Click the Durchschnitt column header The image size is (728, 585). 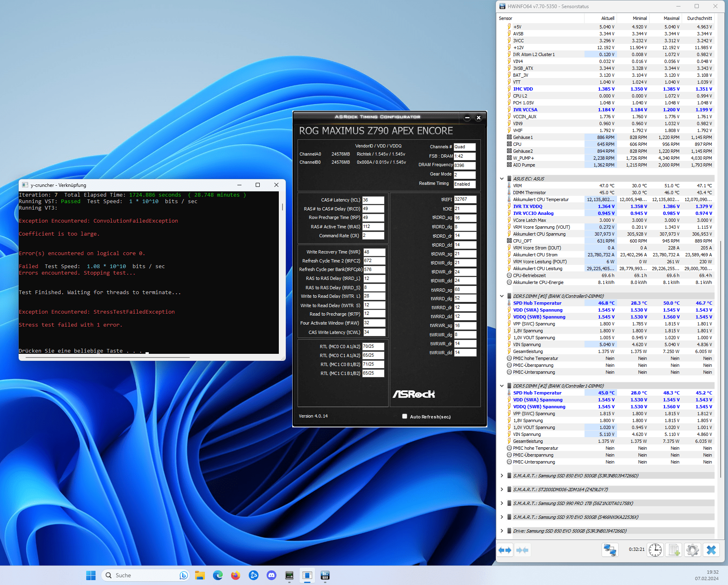point(699,18)
